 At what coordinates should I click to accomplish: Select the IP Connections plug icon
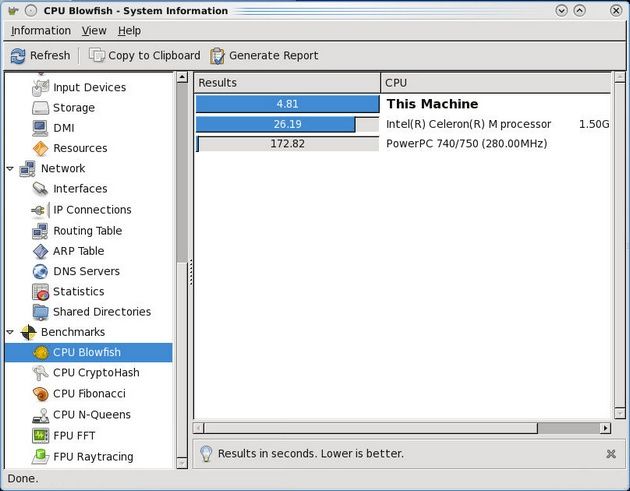pos(40,210)
